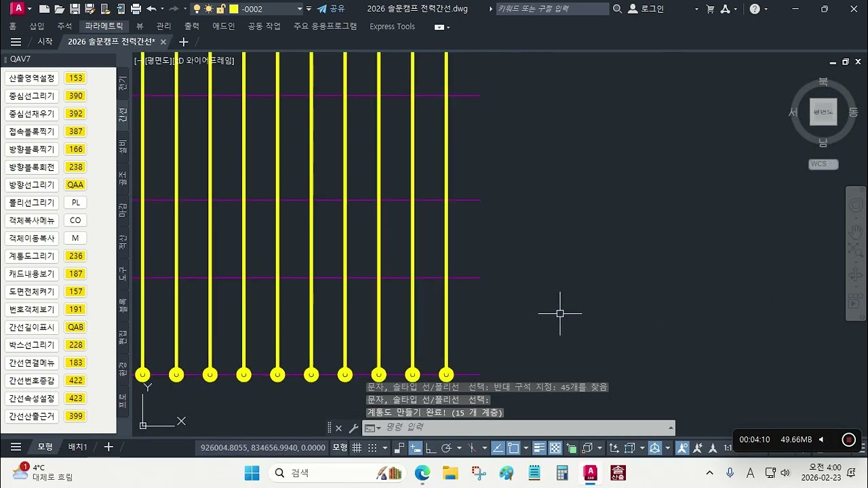Toggle lineweight display status icon
Image resolution: width=868 pixels, height=488 pixels.
pos(540,448)
